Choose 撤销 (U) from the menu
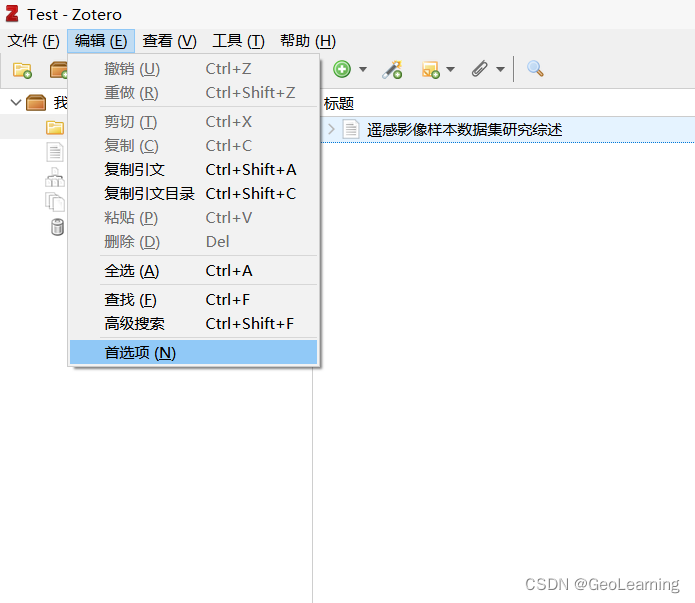The height and width of the screenshot is (603, 695). (x=193, y=69)
